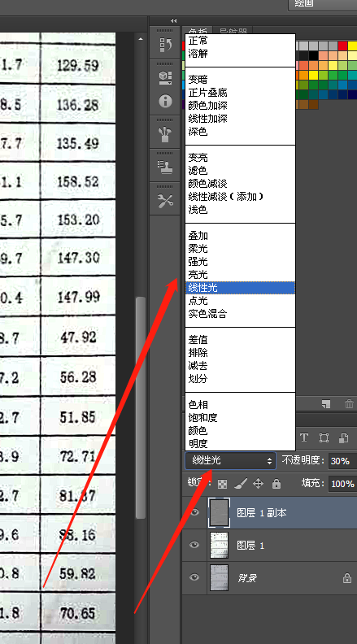
Task: Collapse panels with the double-arrow icon
Action: point(173,20)
